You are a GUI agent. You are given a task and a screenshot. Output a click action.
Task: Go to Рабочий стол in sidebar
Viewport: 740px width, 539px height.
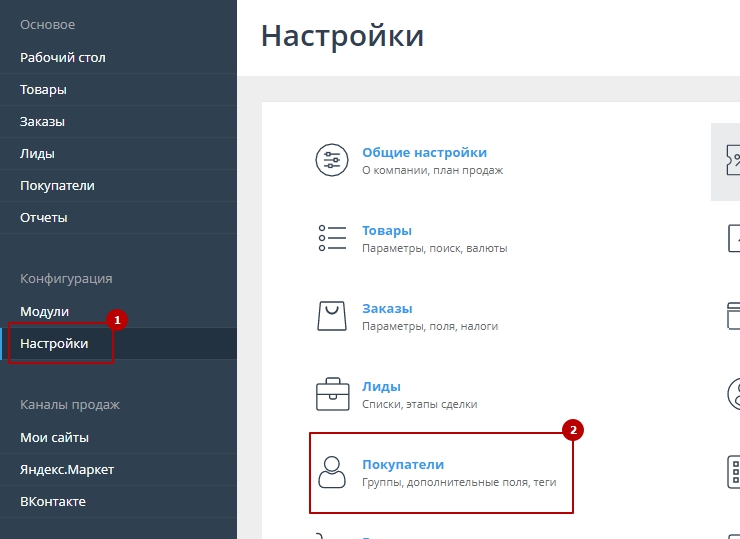coord(62,58)
